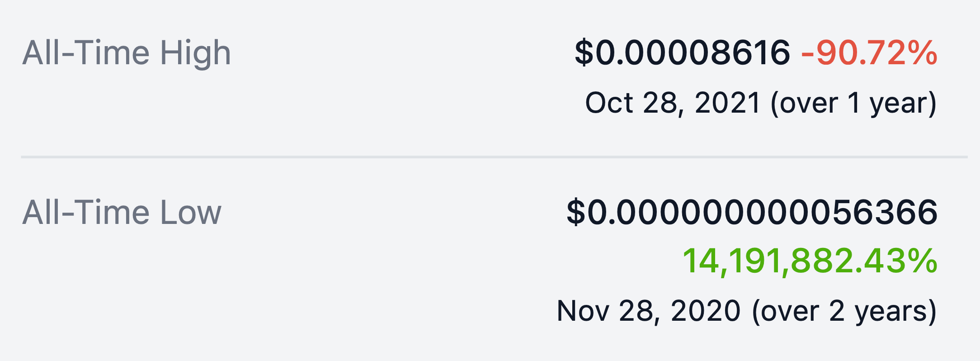Click the red percent sign after -90.72
Image resolution: width=980 pixels, height=361 pixels.
[x=922, y=53]
